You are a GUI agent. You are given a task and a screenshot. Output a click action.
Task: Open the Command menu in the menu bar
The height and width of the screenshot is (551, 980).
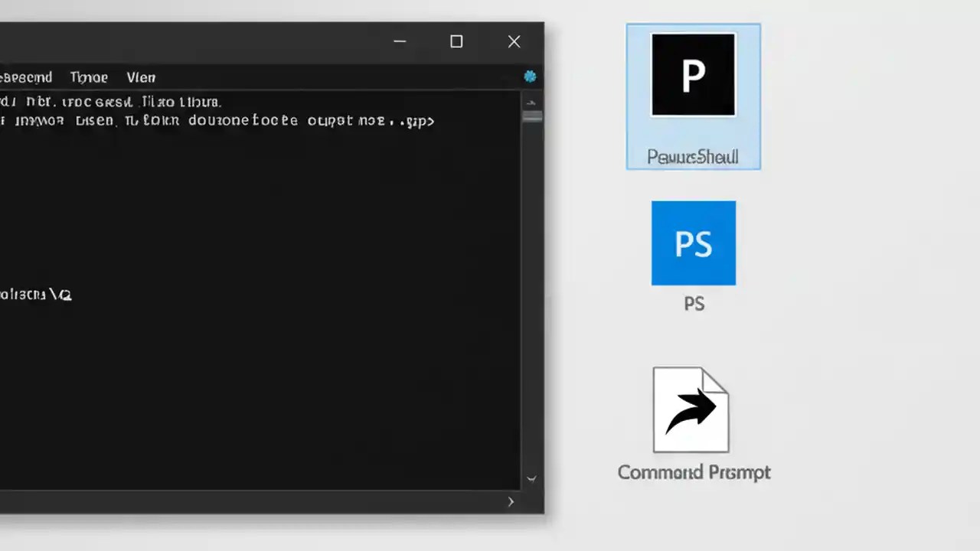[25, 77]
